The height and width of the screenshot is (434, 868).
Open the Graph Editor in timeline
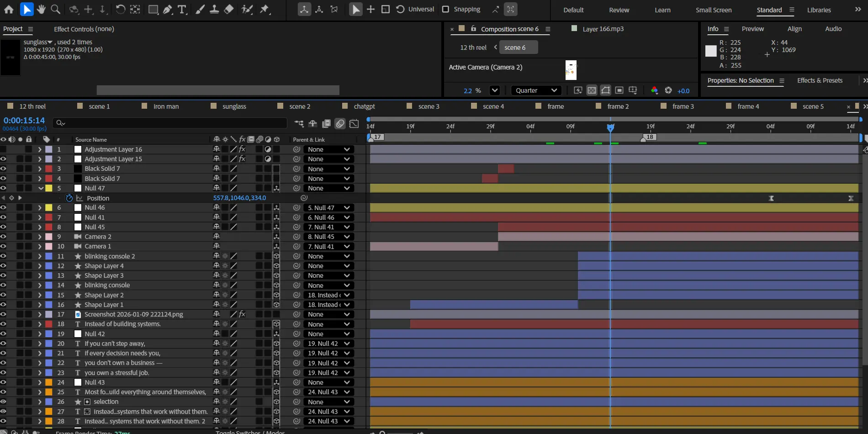[354, 123]
